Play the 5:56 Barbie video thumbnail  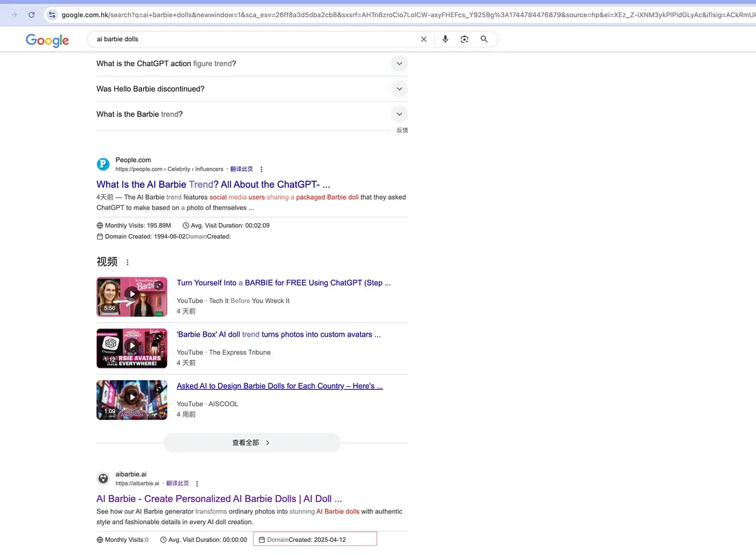132,297
